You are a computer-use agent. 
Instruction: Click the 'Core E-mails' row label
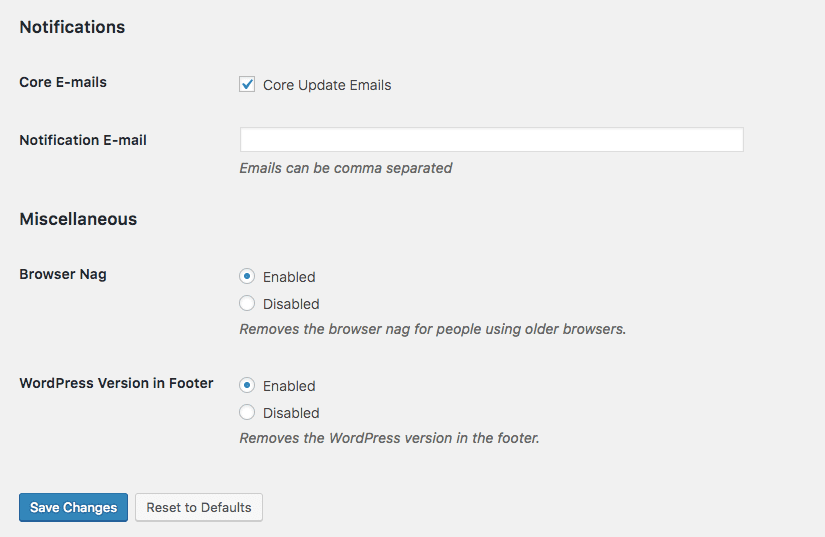(x=63, y=82)
